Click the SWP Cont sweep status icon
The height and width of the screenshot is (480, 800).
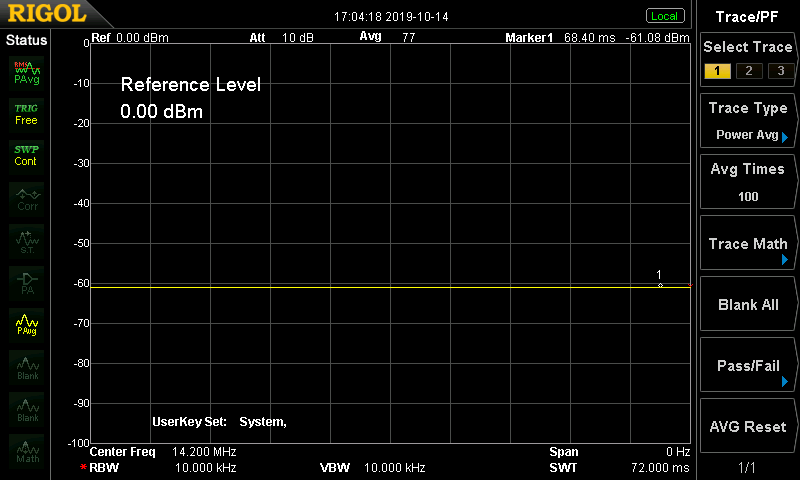26,155
